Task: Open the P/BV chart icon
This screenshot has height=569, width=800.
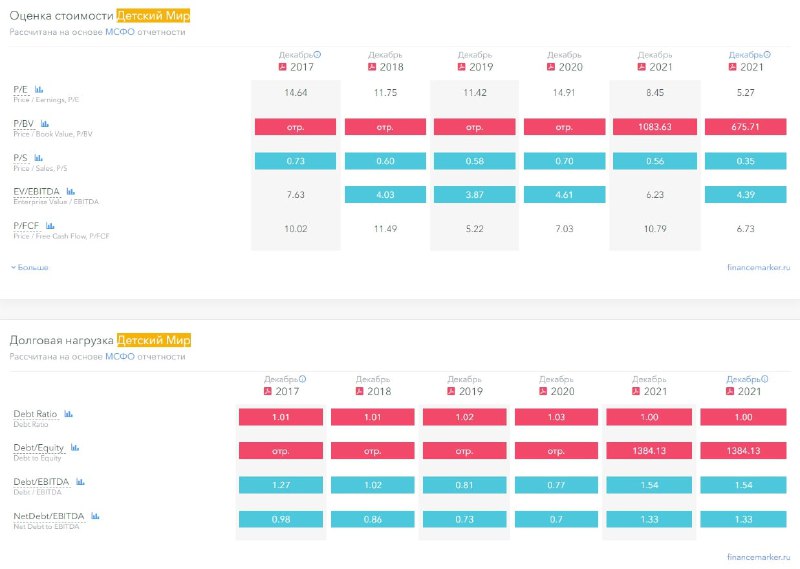Action: pyautogui.click(x=45, y=123)
